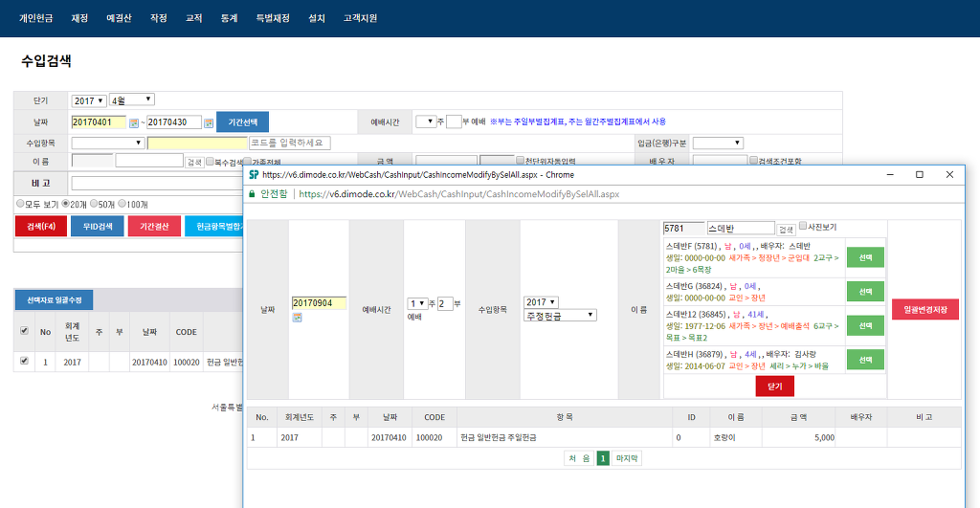
Task: Click the red 검색(F4) search button
Action: tap(40, 227)
